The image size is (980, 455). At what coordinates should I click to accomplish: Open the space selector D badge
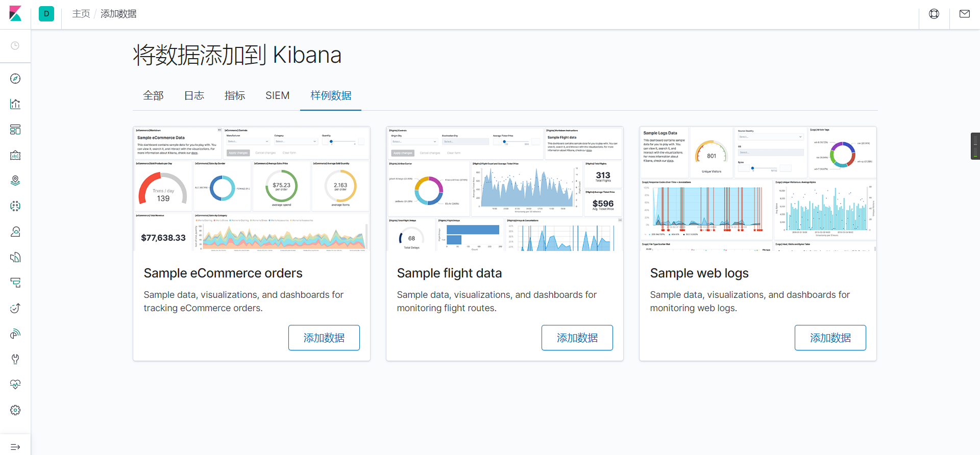click(x=46, y=14)
